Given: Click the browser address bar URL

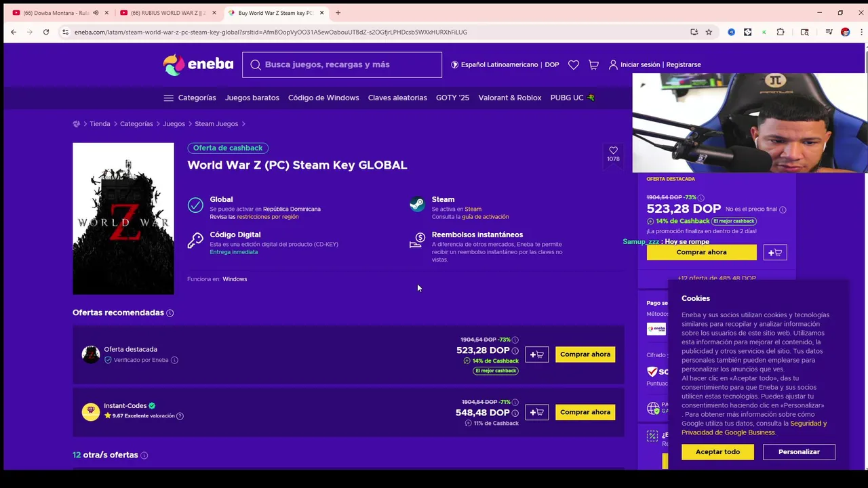Looking at the screenshot, I should (271, 32).
